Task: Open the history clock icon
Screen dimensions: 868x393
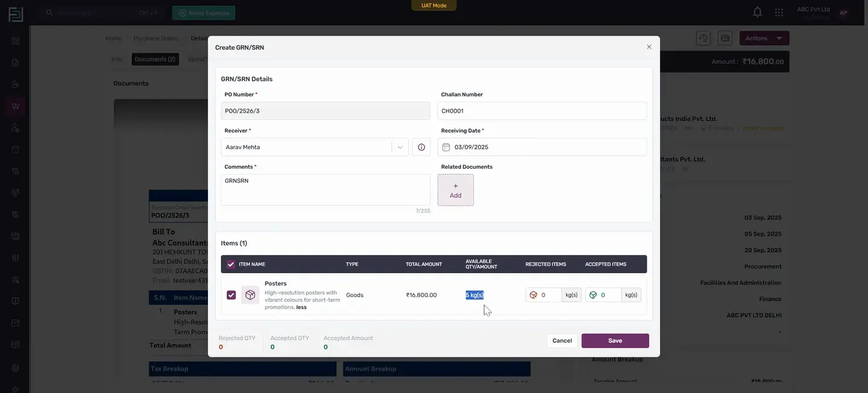Action: coord(703,38)
